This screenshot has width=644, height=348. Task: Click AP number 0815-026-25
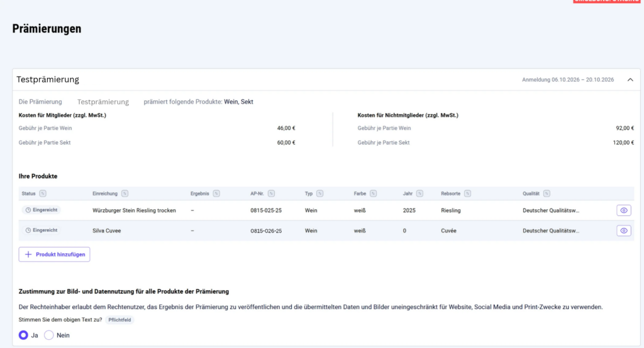coord(266,231)
